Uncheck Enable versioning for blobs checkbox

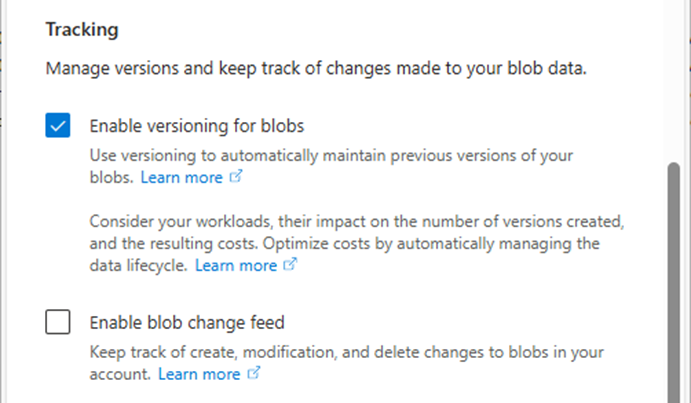tap(58, 127)
